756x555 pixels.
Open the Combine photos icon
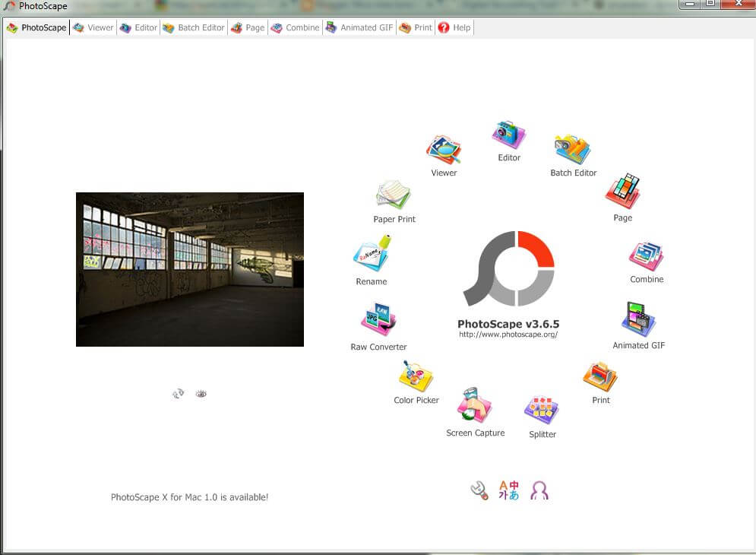(x=647, y=257)
